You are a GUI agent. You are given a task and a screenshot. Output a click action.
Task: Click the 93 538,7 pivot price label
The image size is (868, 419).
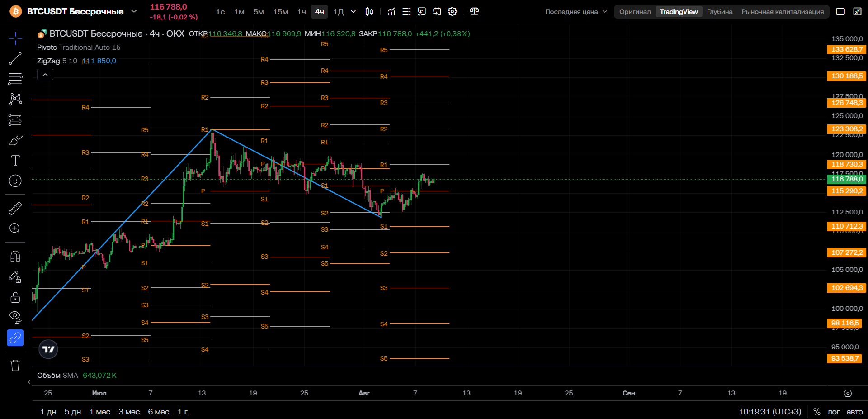[x=844, y=358]
